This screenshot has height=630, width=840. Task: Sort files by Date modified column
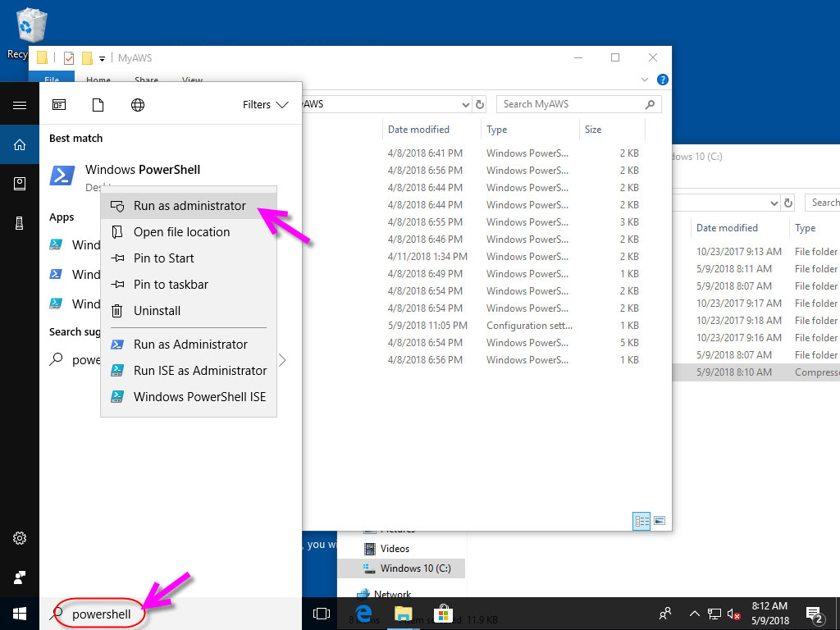(418, 130)
